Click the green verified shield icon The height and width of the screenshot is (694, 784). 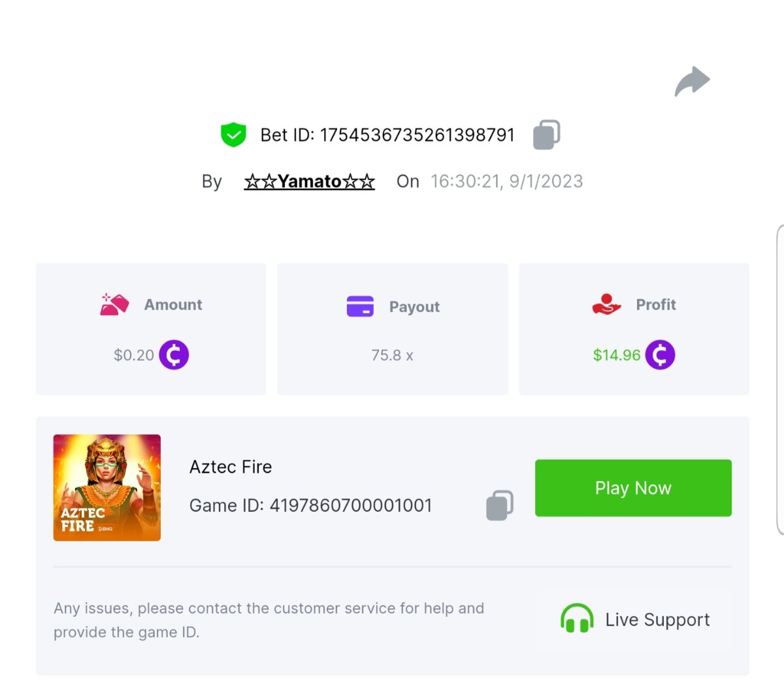[x=233, y=135]
